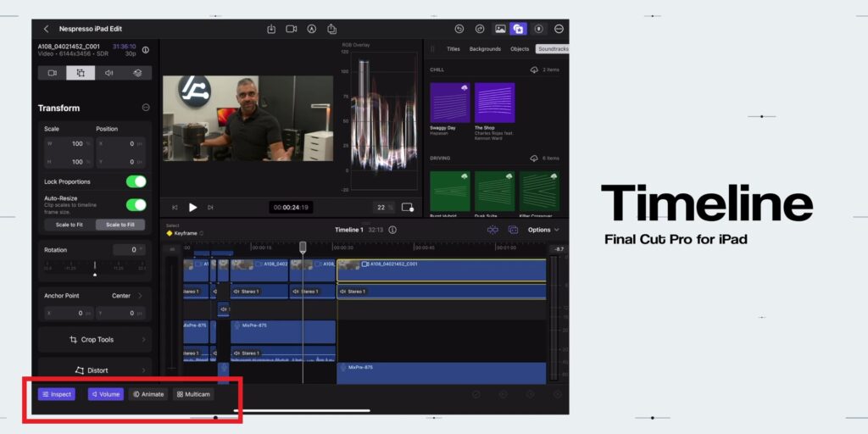This screenshot has width=868, height=434.
Task: Go back from Nespresso iPad Edit project
Action: 46,29
